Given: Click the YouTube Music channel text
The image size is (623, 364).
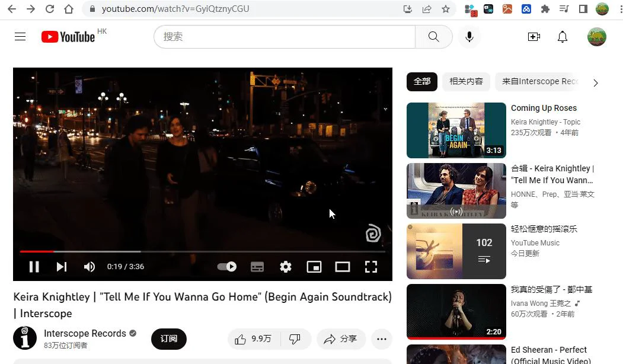Looking at the screenshot, I should tap(535, 243).
